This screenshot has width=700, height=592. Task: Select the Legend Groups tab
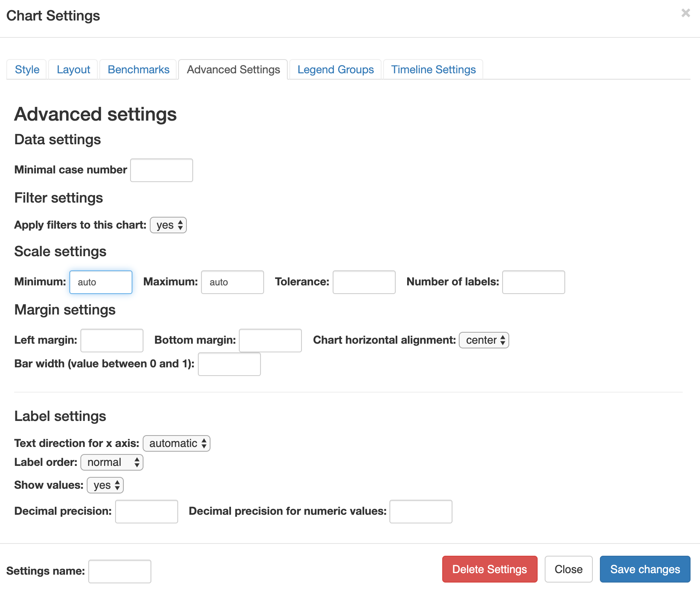point(335,70)
